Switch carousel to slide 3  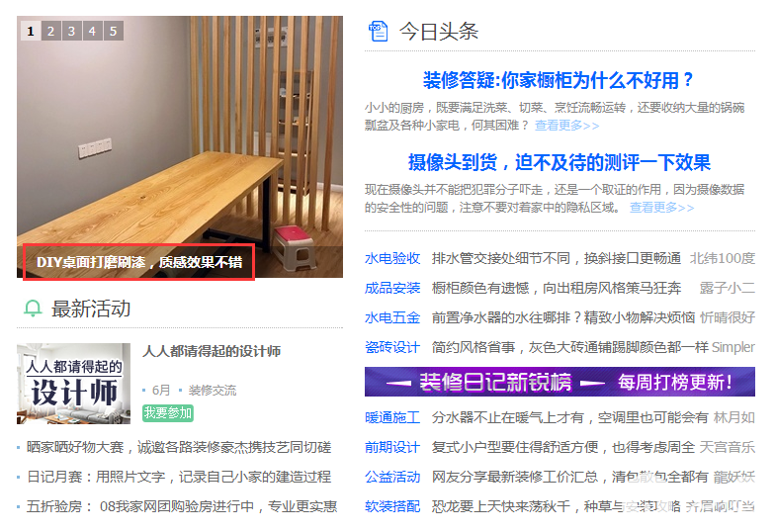coord(71,32)
